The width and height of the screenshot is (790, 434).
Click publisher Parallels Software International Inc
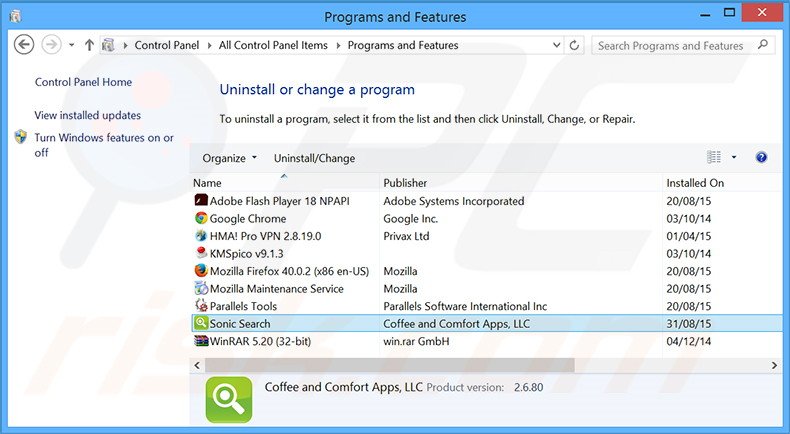coord(465,306)
